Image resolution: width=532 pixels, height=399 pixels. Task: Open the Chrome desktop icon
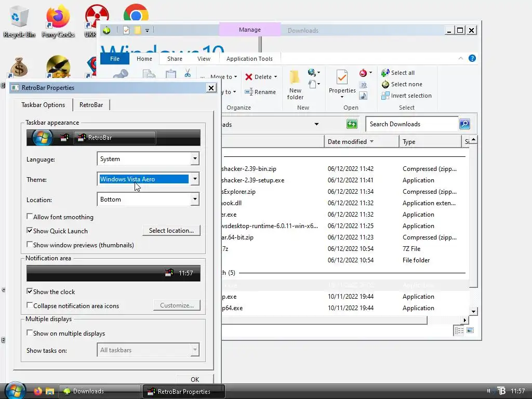coord(136,13)
